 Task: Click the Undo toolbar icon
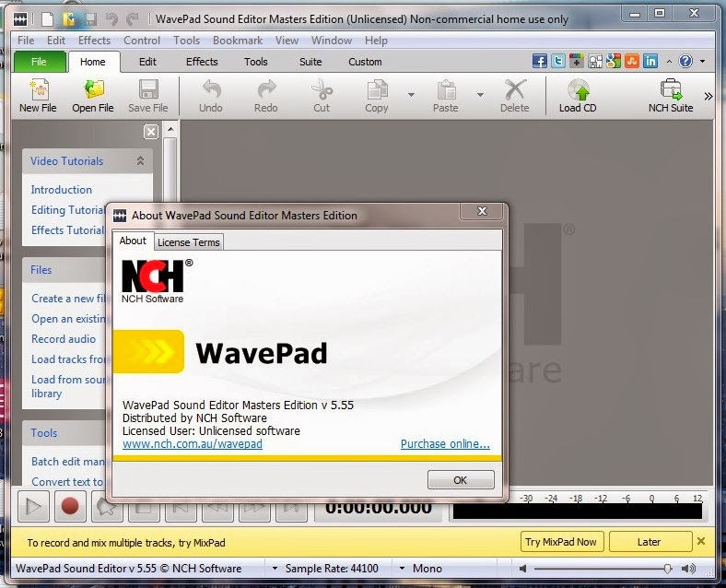point(211,96)
